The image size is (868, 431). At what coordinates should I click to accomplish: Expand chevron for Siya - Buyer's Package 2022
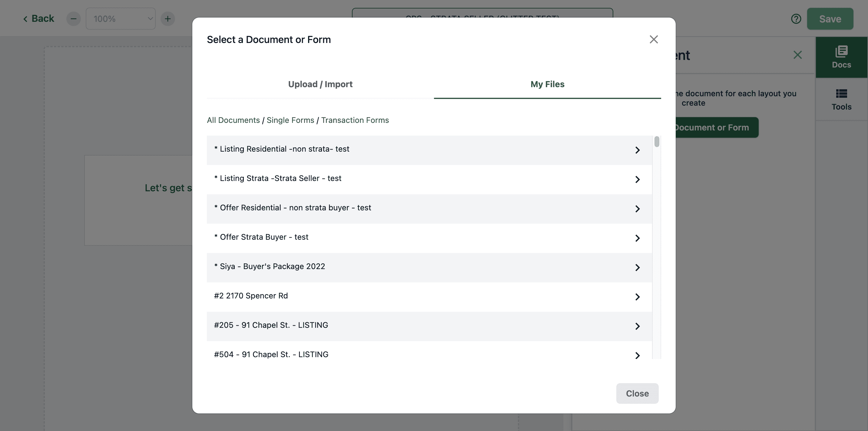tap(637, 267)
